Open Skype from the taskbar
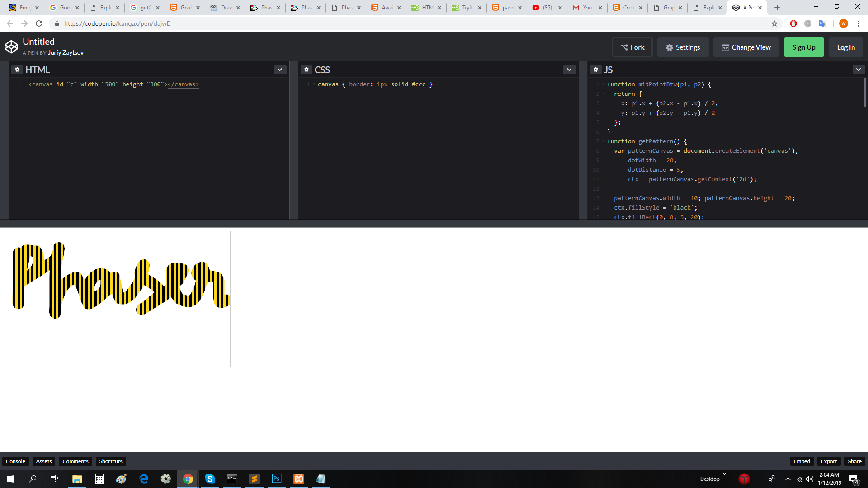This screenshot has width=868, height=488. coord(210,479)
